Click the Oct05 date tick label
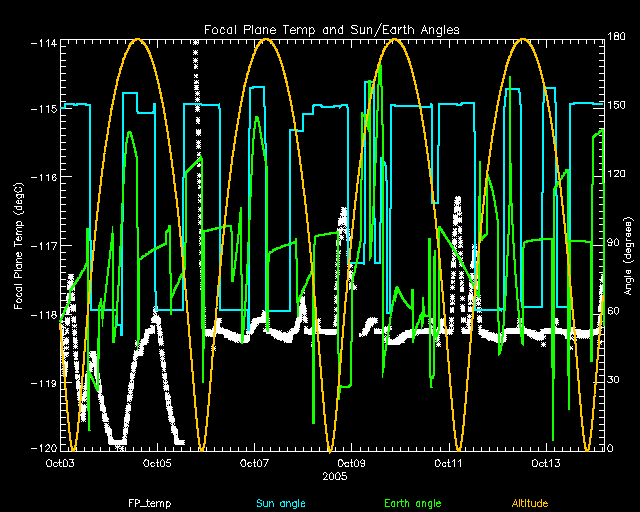640x512 pixels. 157,463
